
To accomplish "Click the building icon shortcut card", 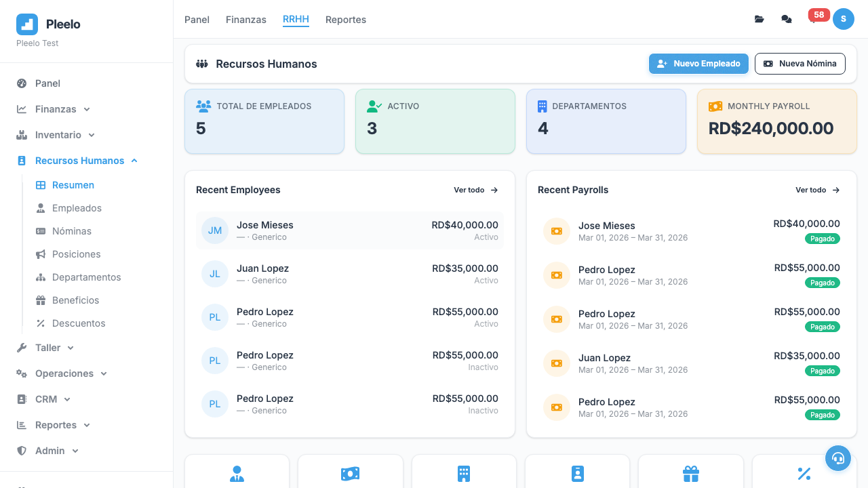I will click(x=463, y=473).
